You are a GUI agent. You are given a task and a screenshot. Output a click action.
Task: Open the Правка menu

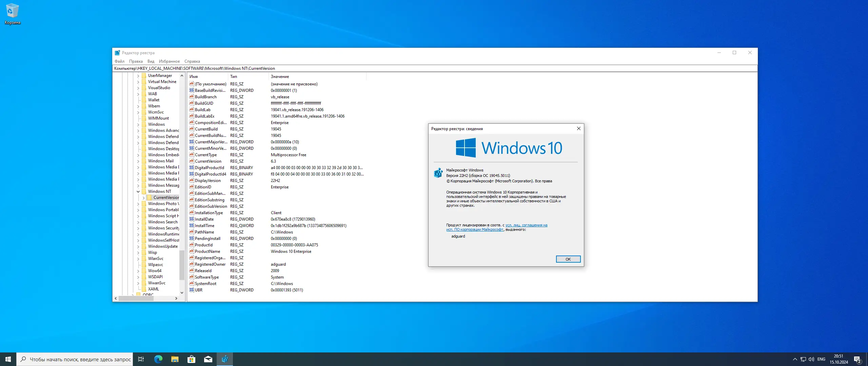[x=136, y=61]
